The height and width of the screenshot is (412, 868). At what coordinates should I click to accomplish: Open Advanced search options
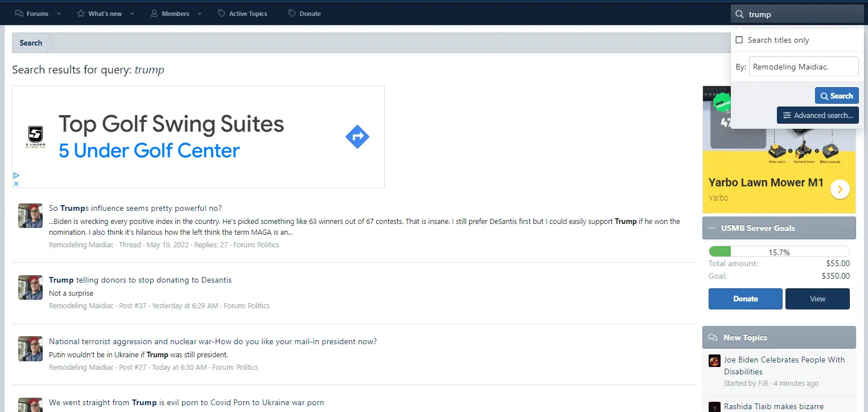pyautogui.click(x=817, y=115)
